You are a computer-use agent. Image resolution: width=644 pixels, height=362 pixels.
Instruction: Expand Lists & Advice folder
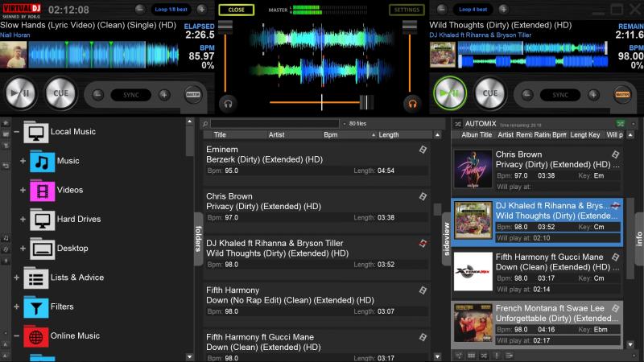tap(16, 278)
